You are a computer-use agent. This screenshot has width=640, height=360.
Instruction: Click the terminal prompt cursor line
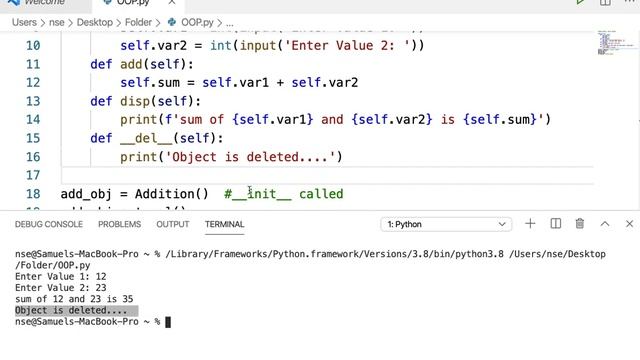tap(93, 322)
